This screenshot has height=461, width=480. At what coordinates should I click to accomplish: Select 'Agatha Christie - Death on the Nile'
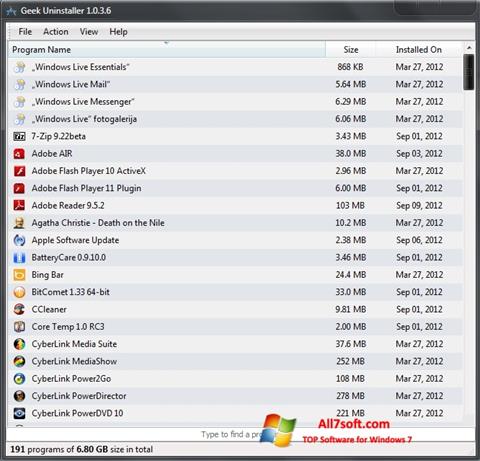[98, 223]
